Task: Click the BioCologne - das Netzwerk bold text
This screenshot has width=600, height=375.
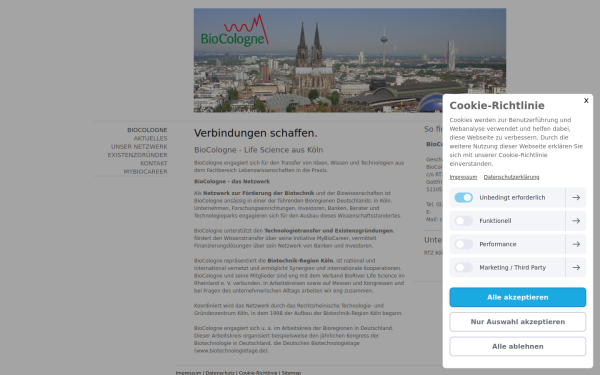Action: [232, 181]
